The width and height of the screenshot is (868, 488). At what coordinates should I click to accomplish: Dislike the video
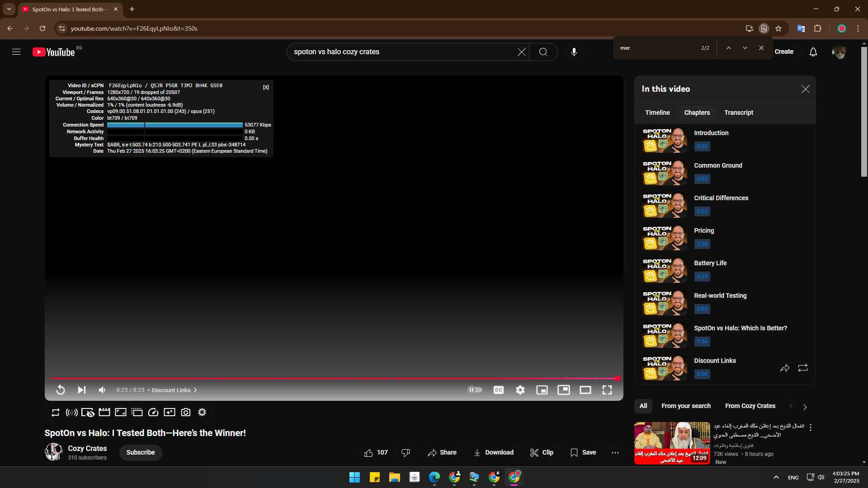click(406, 453)
